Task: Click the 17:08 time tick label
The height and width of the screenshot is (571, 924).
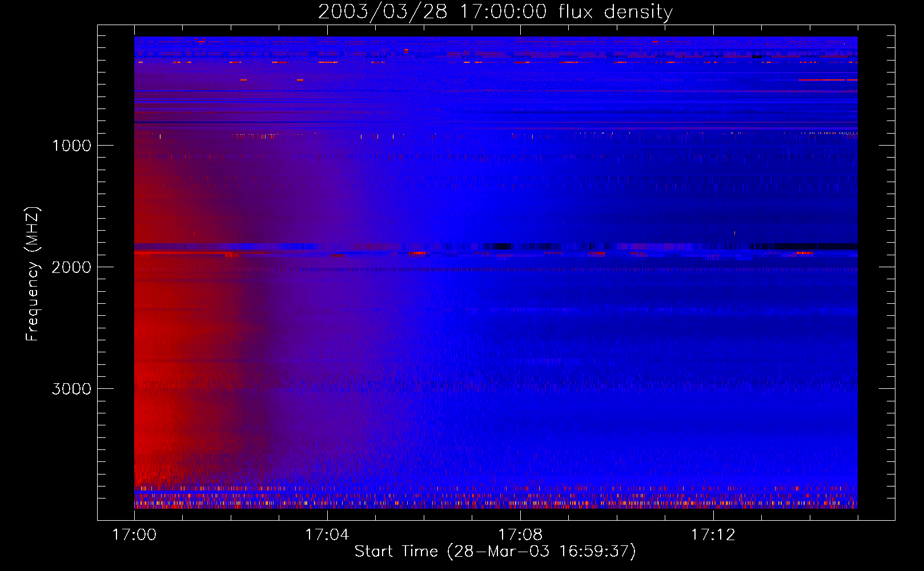Action: click(x=520, y=535)
